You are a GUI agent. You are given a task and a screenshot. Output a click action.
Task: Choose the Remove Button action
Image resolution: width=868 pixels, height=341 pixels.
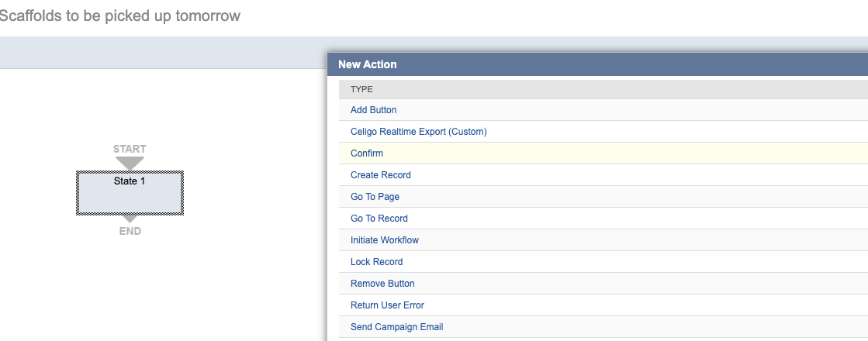point(382,284)
